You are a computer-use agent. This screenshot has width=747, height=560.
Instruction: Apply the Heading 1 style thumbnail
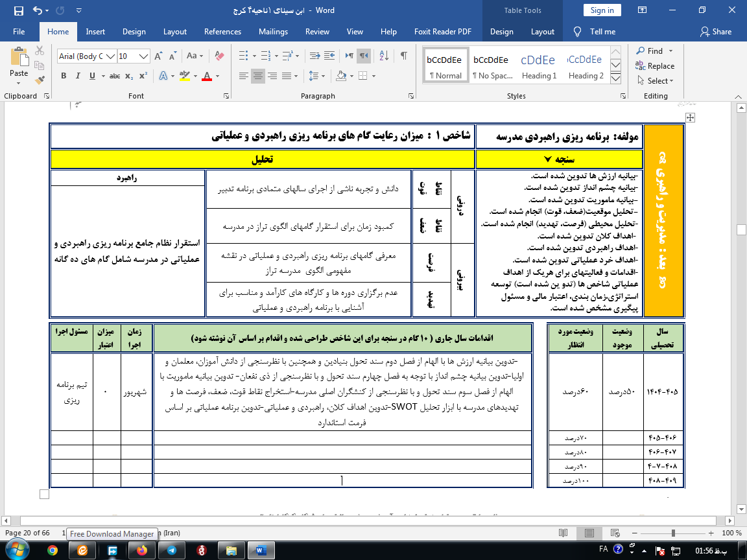539,65
